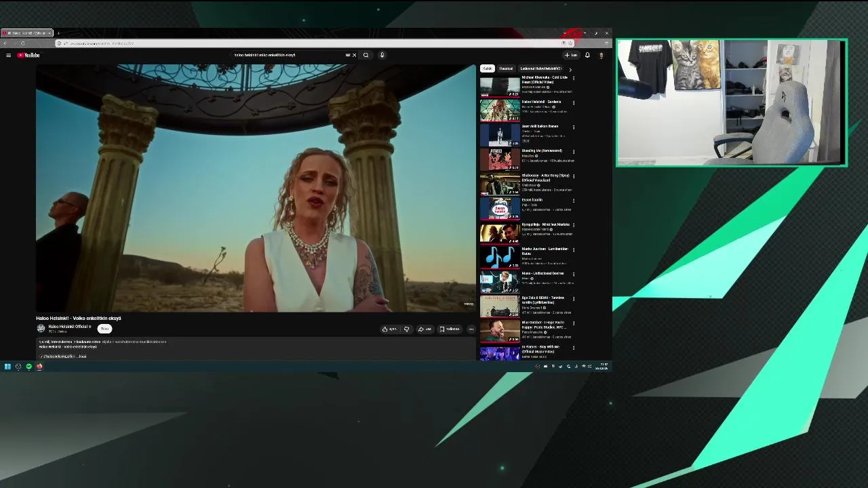This screenshot has height=488, width=868.
Task: Open Blue October I Hope You're Happy thumbnail
Action: tap(500, 331)
